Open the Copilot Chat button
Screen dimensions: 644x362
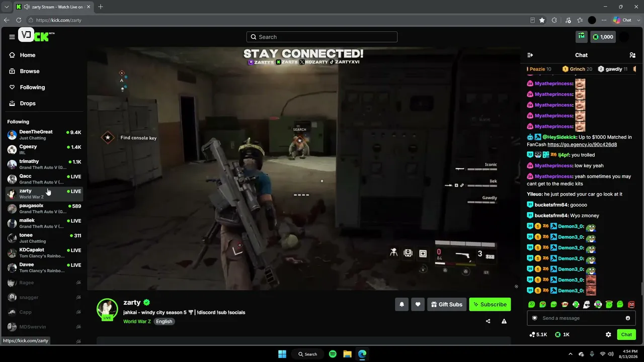622,20
